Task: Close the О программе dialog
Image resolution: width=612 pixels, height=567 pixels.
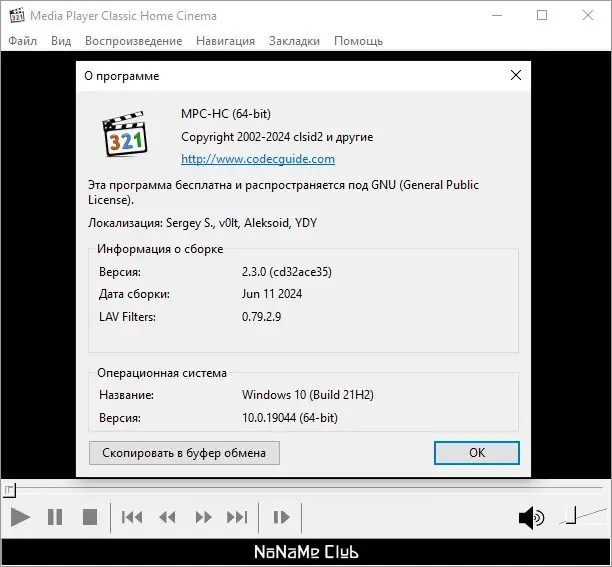Action: pos(516,75)
